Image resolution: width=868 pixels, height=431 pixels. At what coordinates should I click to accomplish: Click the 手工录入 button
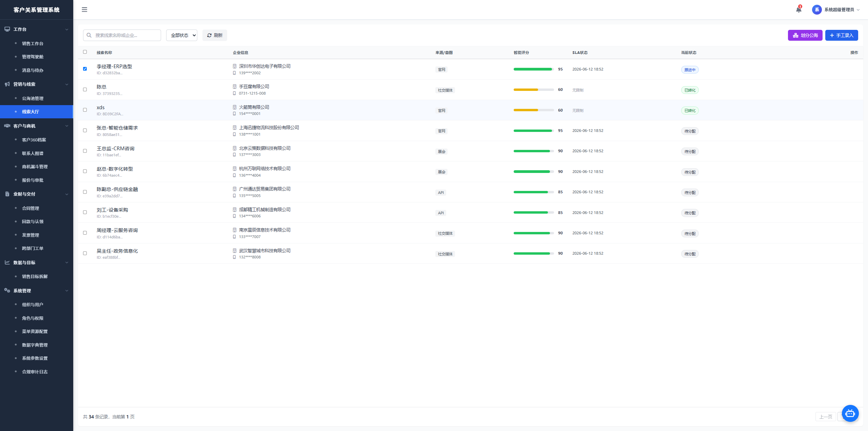(842, 35)
